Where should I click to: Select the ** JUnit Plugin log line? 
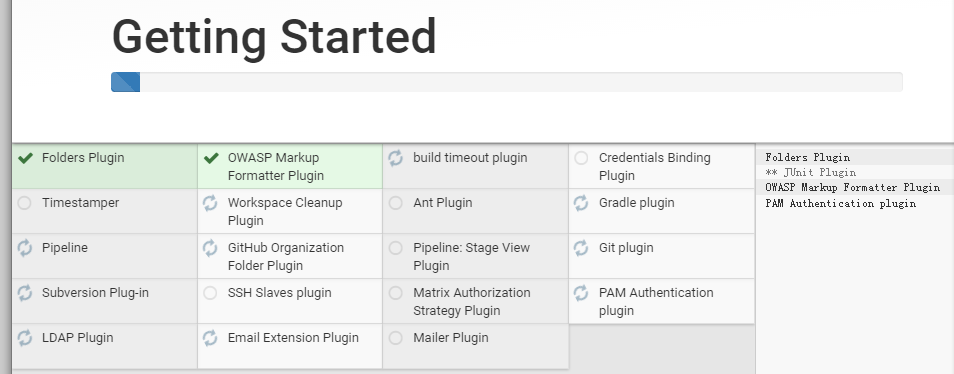pos(810,173)
